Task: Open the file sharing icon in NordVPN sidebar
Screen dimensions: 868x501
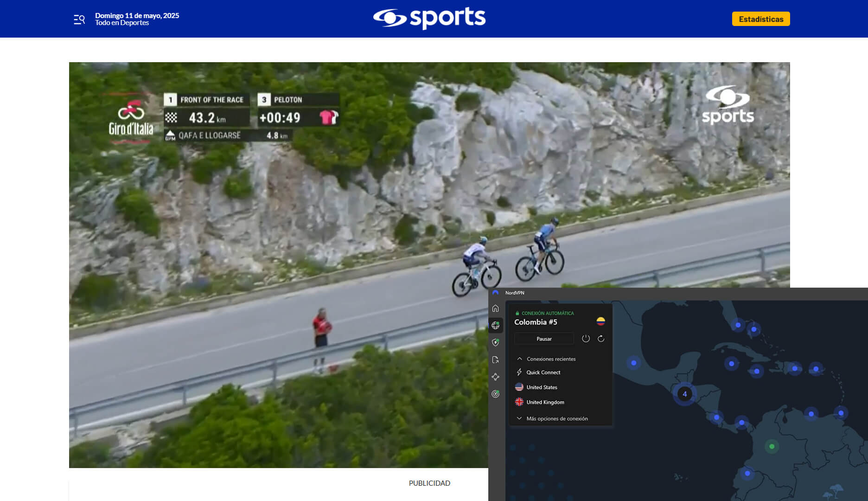Action: coord(496,360)
